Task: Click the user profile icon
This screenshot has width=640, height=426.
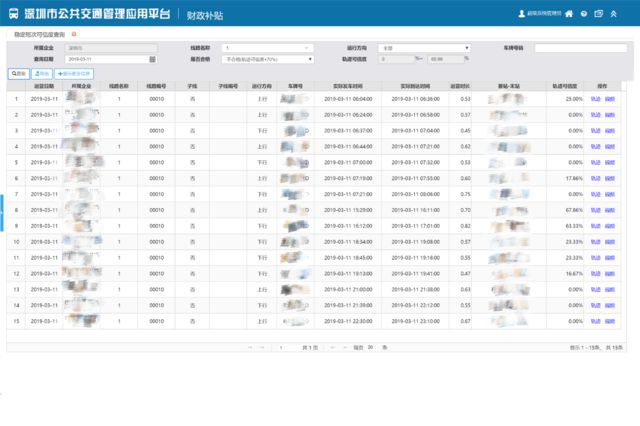Action: 522,14
